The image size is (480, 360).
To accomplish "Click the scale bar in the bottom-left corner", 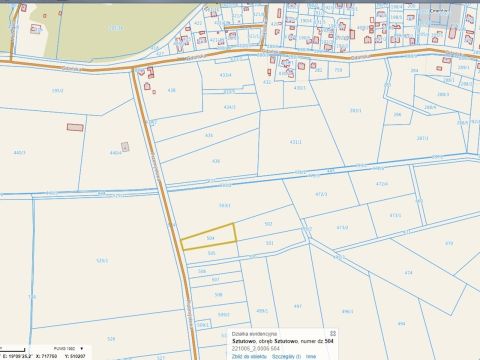I will (x=13, y=350).
